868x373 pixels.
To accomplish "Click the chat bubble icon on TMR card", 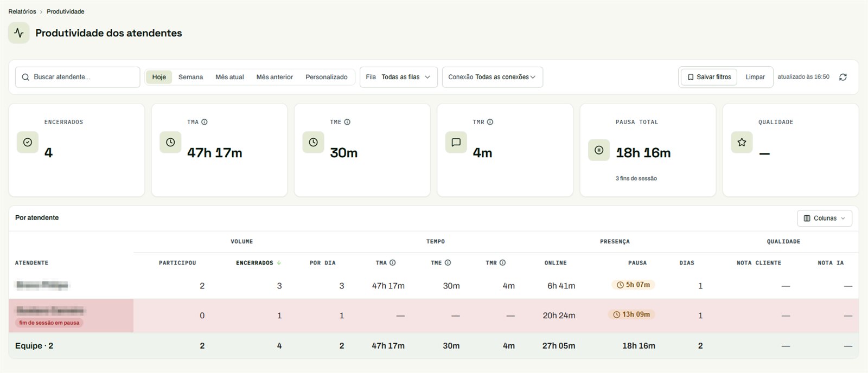I will tap(456, 142).
